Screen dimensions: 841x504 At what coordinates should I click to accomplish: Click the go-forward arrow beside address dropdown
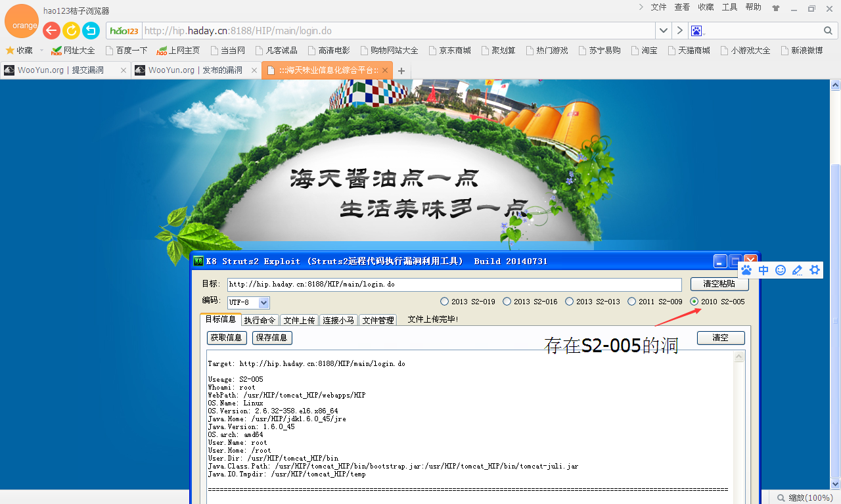point(680,31)
